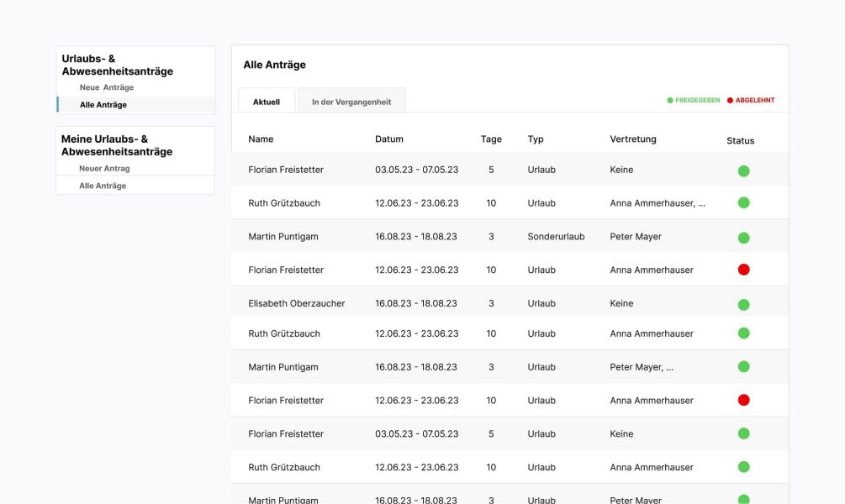The height and width of the screenshot is (504, 845).
Task: Click the Status column header
Action: (741, 140)
